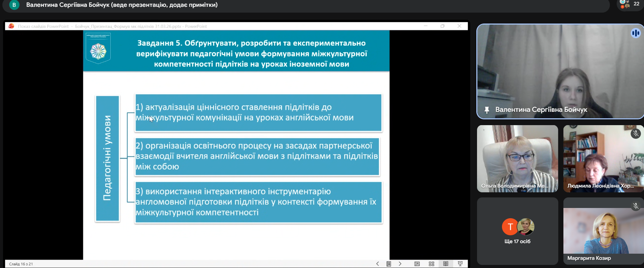
Task: Expand the 'Ще 17 осіб' participants tile
Action: (x=517, y=231)
